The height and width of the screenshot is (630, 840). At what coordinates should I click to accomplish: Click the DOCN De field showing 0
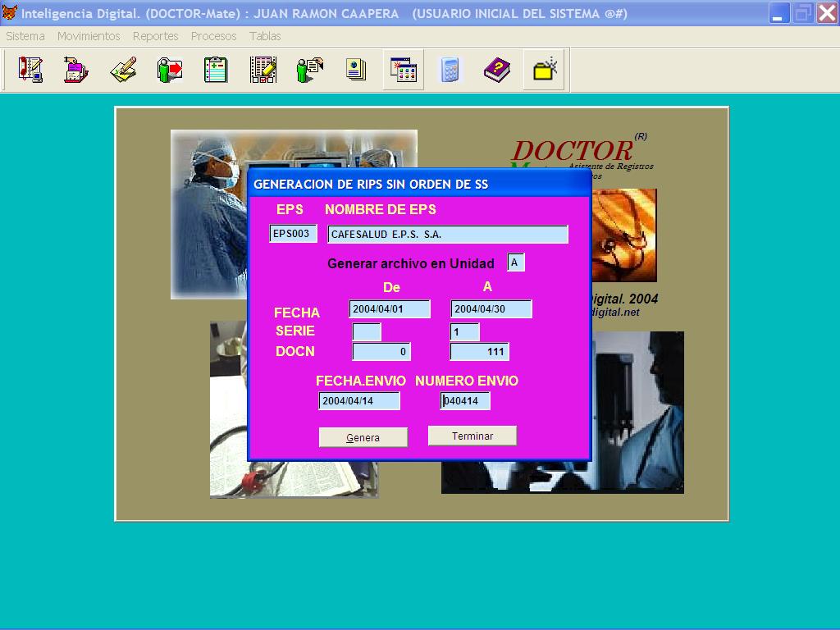(381, 351)
